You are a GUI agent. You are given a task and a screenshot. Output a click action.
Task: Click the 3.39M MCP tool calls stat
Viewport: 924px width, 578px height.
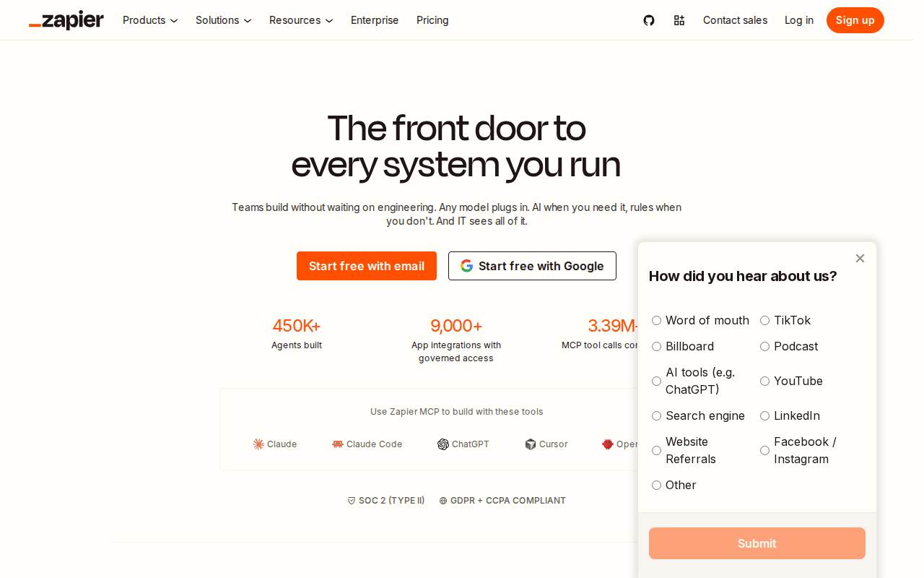(600, 333)
